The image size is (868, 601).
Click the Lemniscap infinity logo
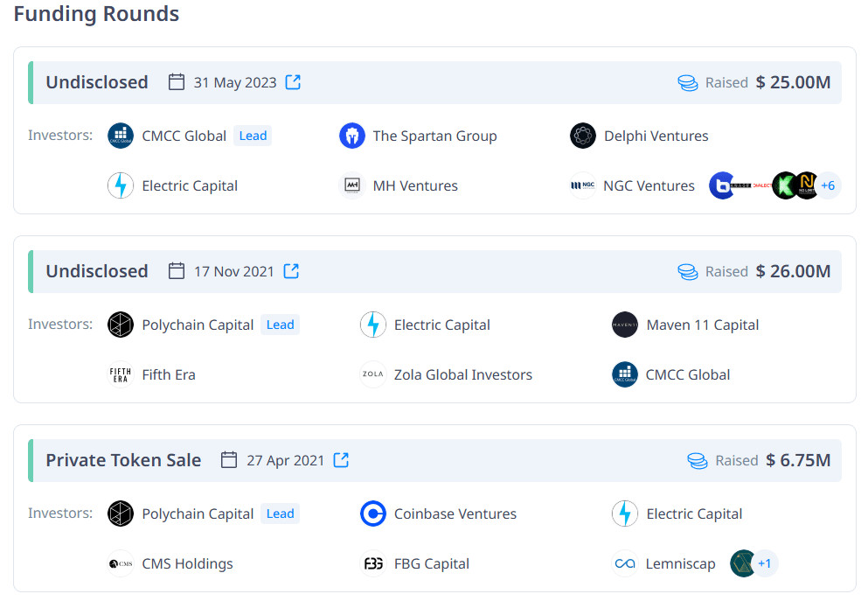(x=624, y=563)
